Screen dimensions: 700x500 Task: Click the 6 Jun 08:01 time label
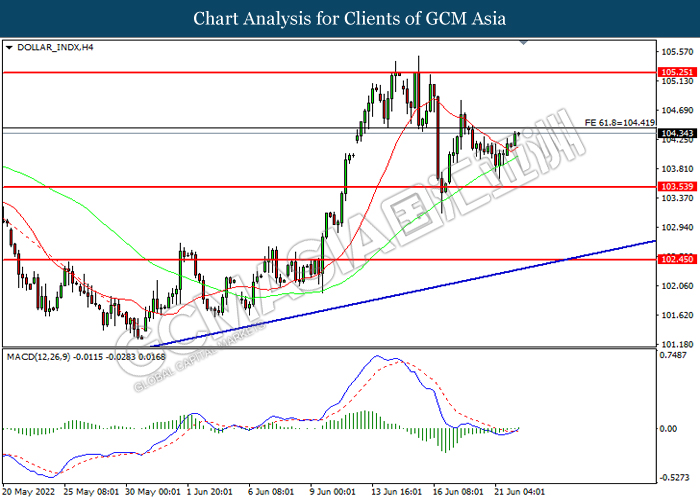[x=271, y=492]
